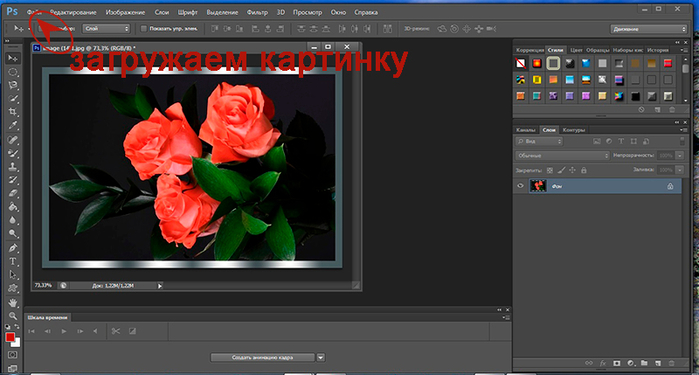The image size is (699, 375).
Task: Select the Horizontal Type tool
Action: tap(12, 261)
